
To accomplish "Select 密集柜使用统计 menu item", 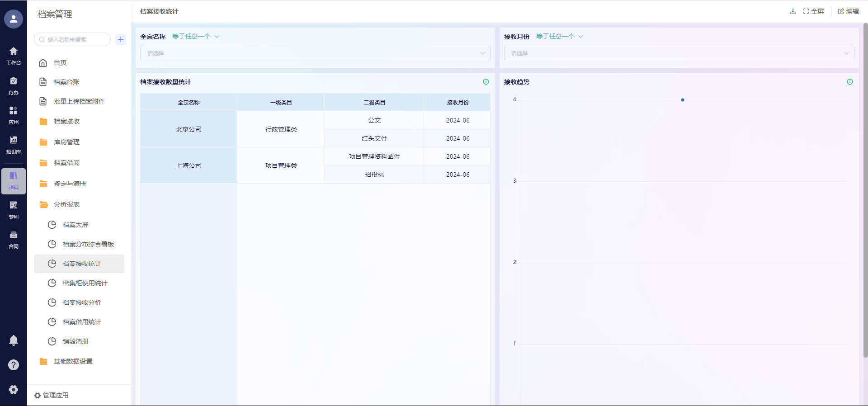I will (85, 283).
